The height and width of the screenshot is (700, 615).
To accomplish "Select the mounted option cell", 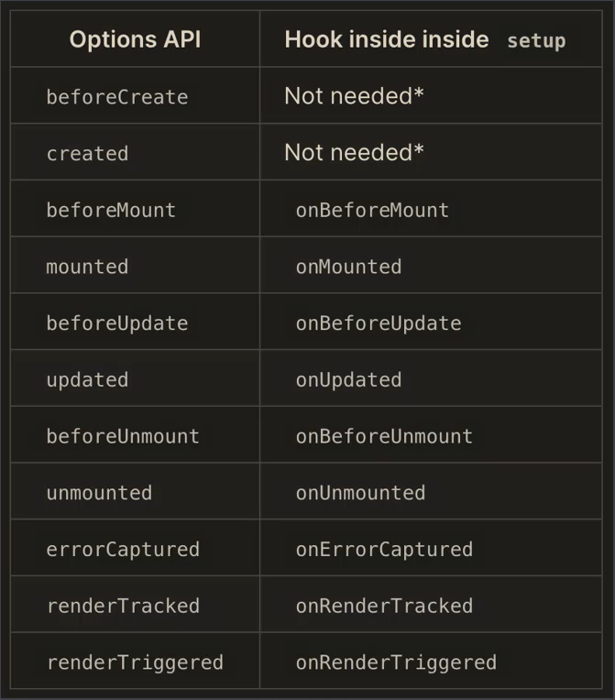I will [x=87, y=267].
